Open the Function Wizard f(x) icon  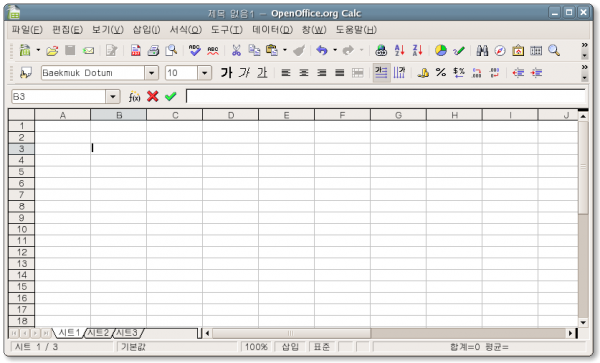[x=134, y=97]
